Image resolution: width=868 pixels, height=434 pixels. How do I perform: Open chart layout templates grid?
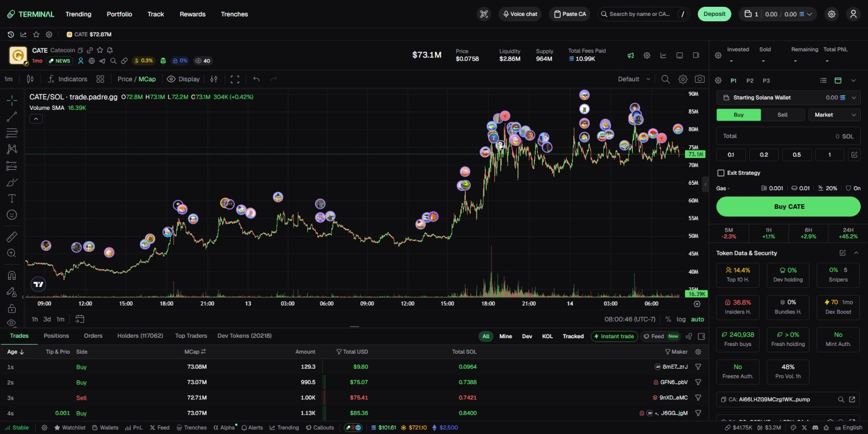pyautogui.click(x=100, y=79)
